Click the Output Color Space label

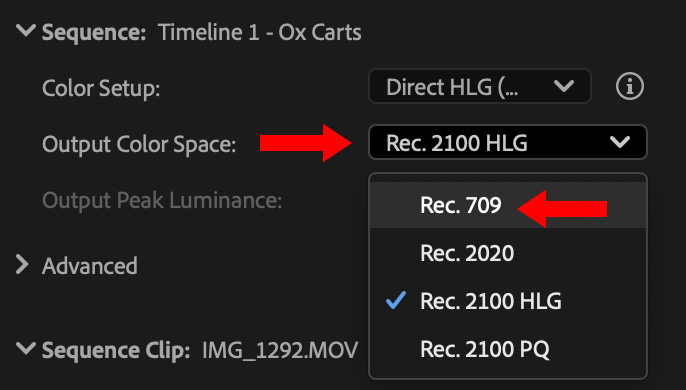pyautogui.click(x=139, y=144)
